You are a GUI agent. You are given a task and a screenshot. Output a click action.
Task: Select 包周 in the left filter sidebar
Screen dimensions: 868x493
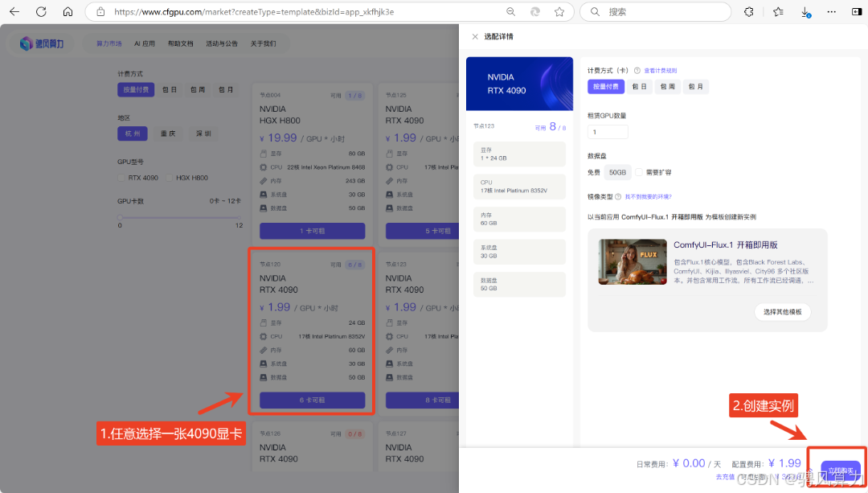click(198, 89)
